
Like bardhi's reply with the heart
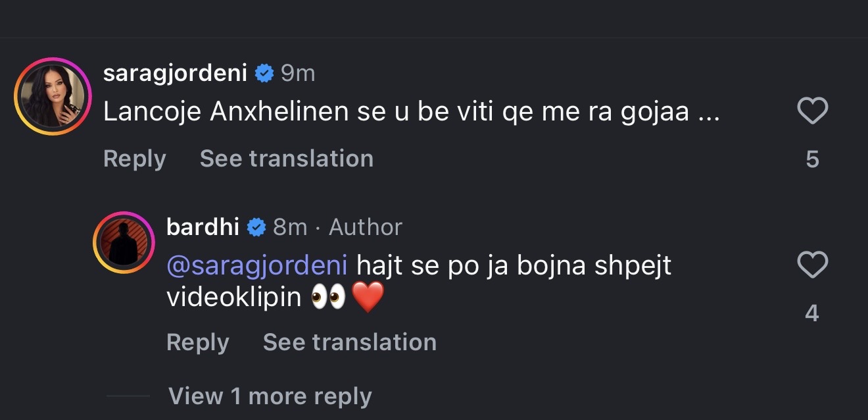(812, 266)
